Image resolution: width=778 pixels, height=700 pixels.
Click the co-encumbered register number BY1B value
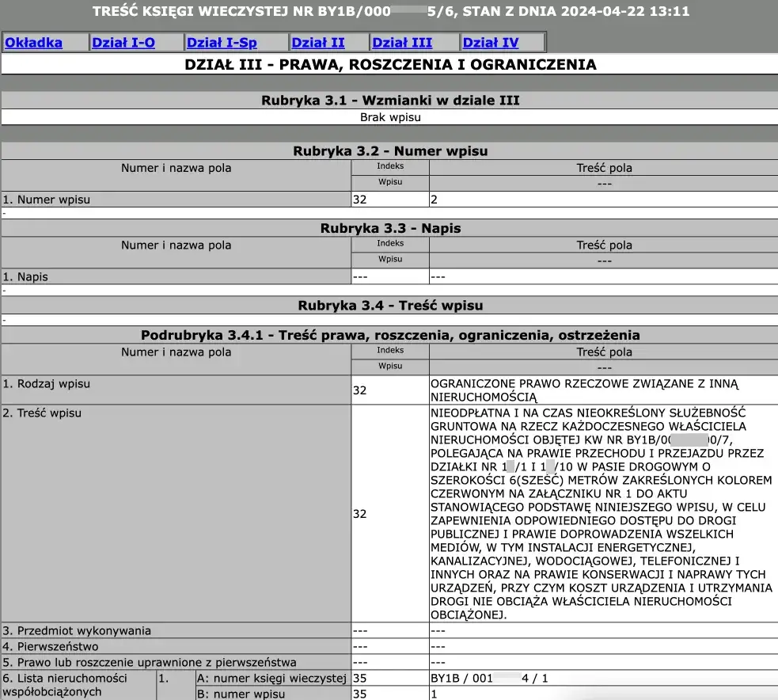click(x=489, y=679)
